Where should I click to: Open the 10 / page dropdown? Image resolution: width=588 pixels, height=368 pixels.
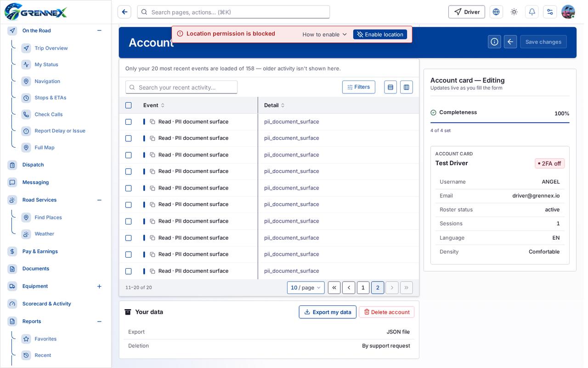tap(306, 287)
